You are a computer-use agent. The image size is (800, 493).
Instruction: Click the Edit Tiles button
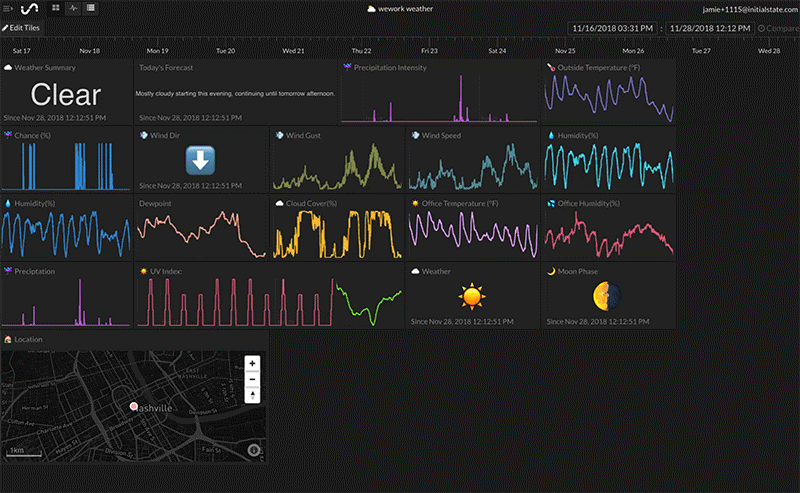21,28
